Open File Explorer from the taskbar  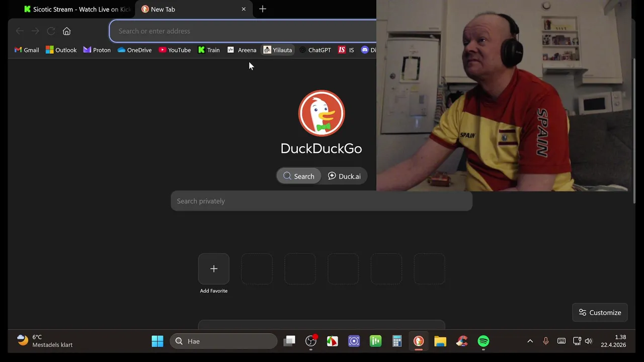(x=440, y=341)
